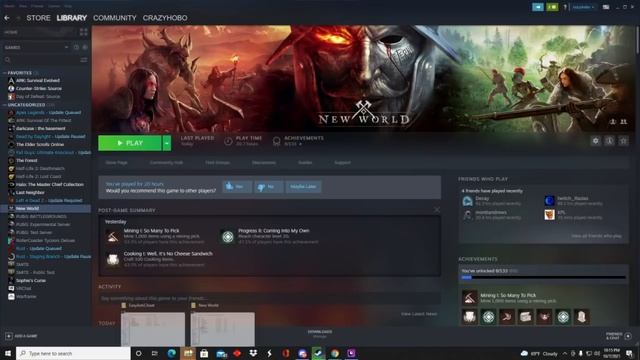Switch to the LIBRARY tab
This screenshot has height=360, width=640.
[x=71, y=18]
